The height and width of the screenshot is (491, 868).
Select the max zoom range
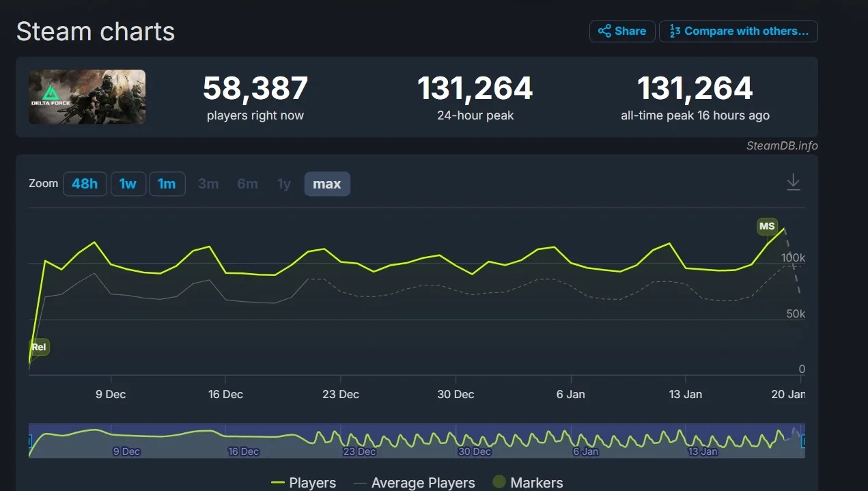326,184
